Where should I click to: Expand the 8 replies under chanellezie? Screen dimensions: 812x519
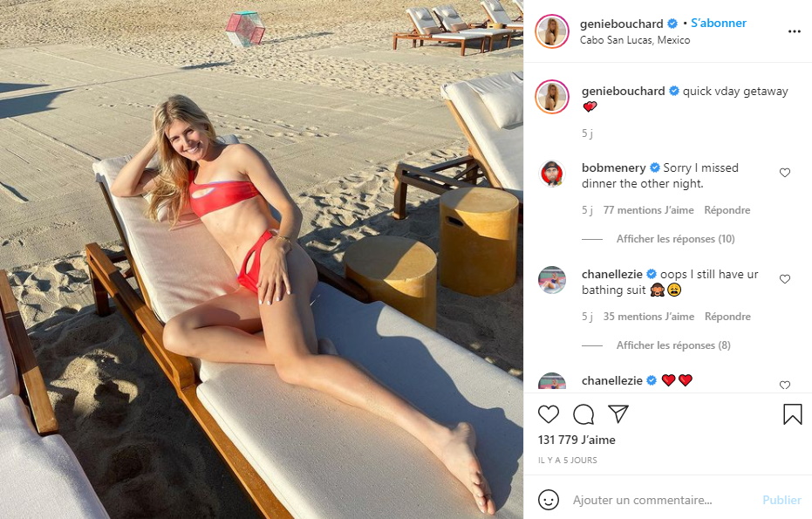tap(673, 345)
